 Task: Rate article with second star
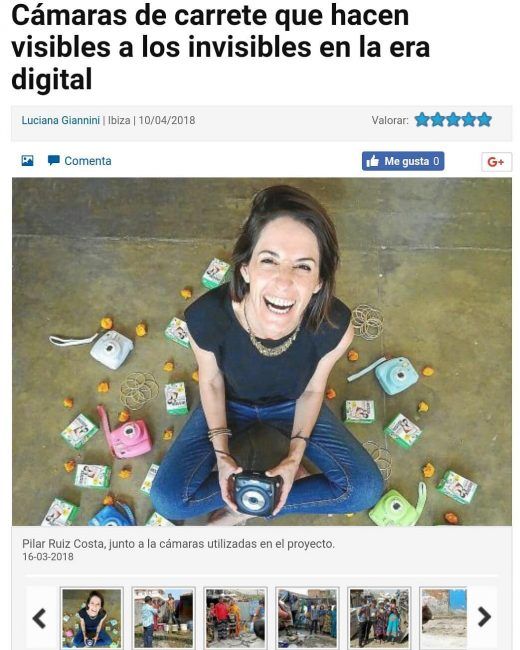pos(437,120)
